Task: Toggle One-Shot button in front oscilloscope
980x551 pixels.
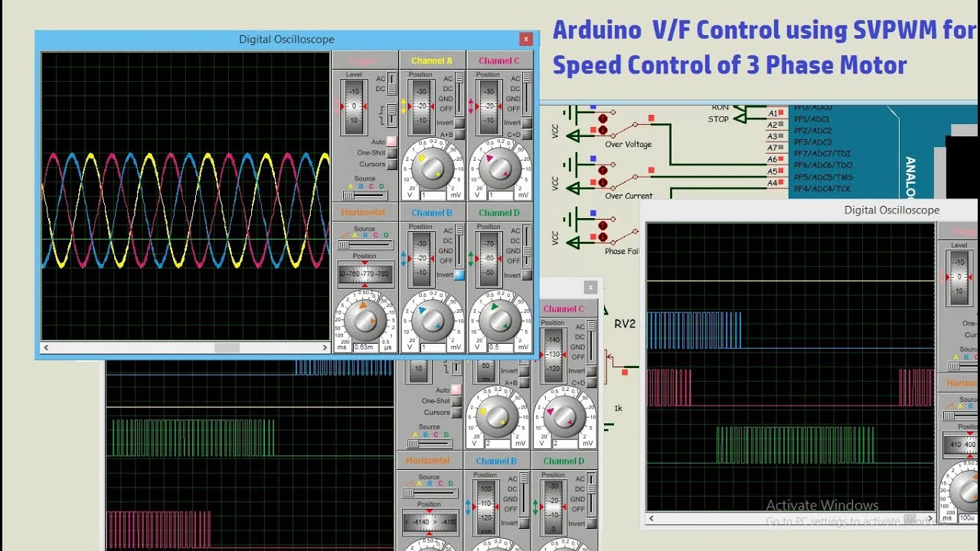Action: tap(392, 152)
